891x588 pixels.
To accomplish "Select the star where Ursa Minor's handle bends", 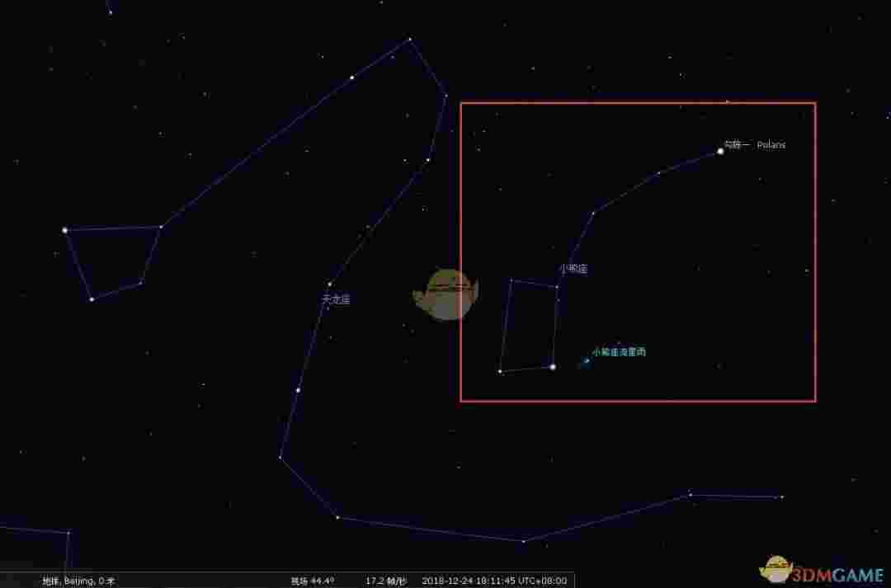I will [x=592, y=213].
